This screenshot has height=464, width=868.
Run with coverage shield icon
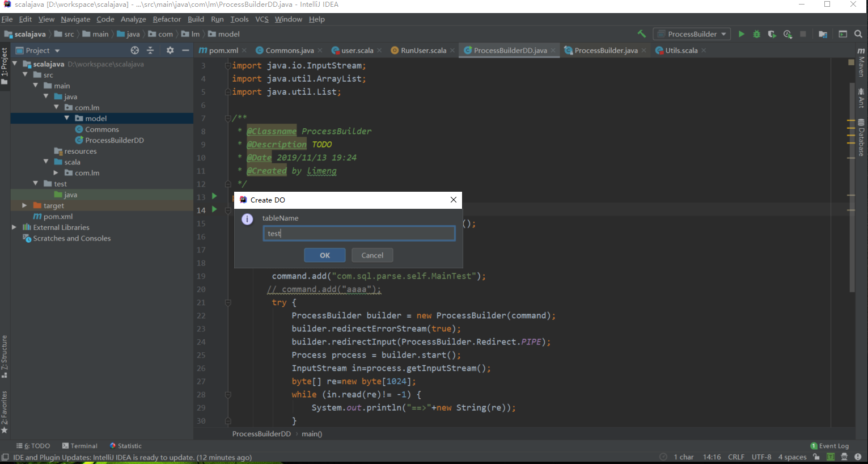click(x=772, y=34)
